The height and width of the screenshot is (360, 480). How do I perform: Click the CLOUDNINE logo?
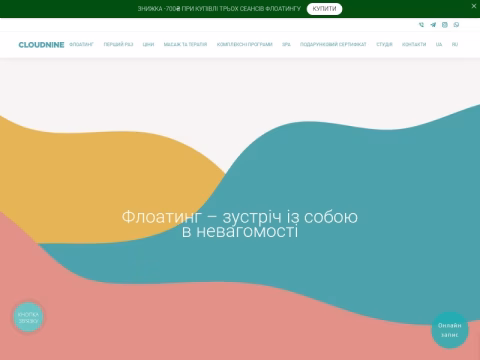pyautogui.click(x=41, y=45)
